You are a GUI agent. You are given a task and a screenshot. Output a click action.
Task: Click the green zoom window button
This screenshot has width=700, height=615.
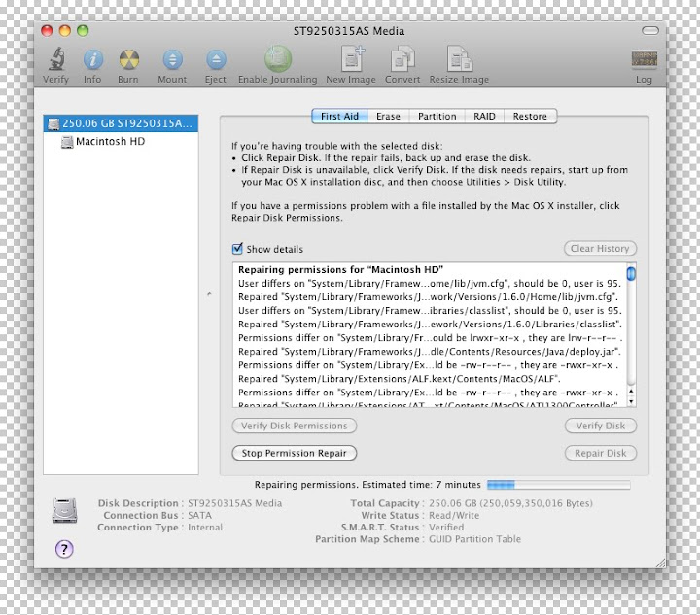click(x=83, y=30)
